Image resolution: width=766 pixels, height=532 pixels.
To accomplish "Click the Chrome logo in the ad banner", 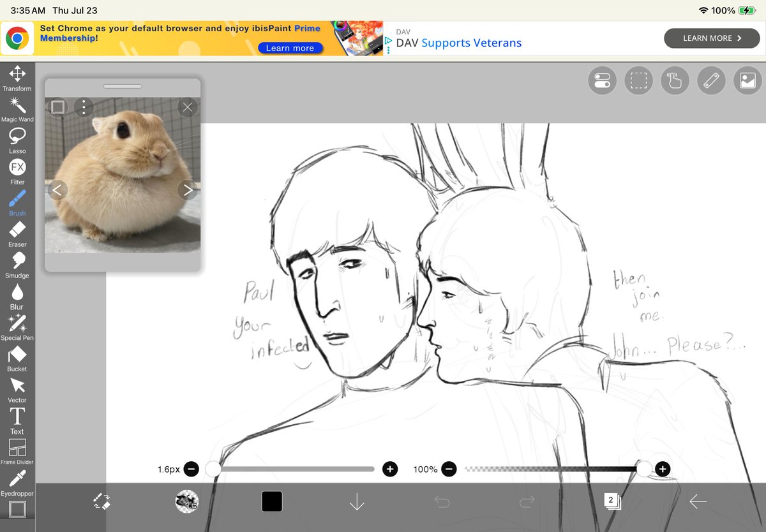I will click(x=17, y=39).
